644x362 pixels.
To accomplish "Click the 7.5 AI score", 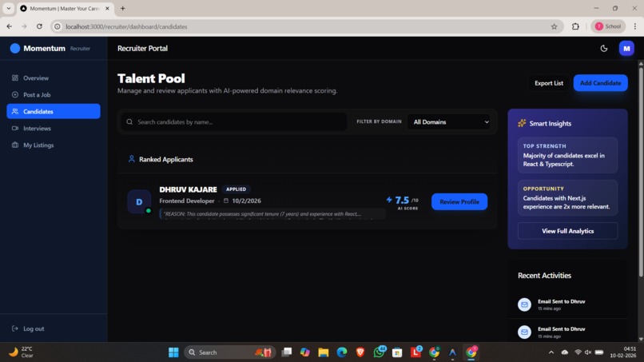I will click(x=402, y=200).
